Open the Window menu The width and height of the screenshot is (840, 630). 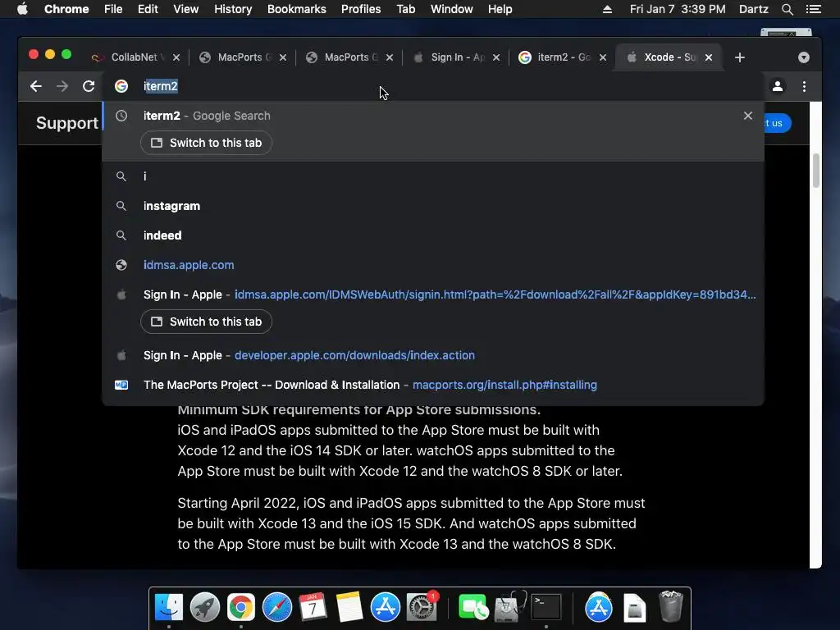tap(452, 9)
